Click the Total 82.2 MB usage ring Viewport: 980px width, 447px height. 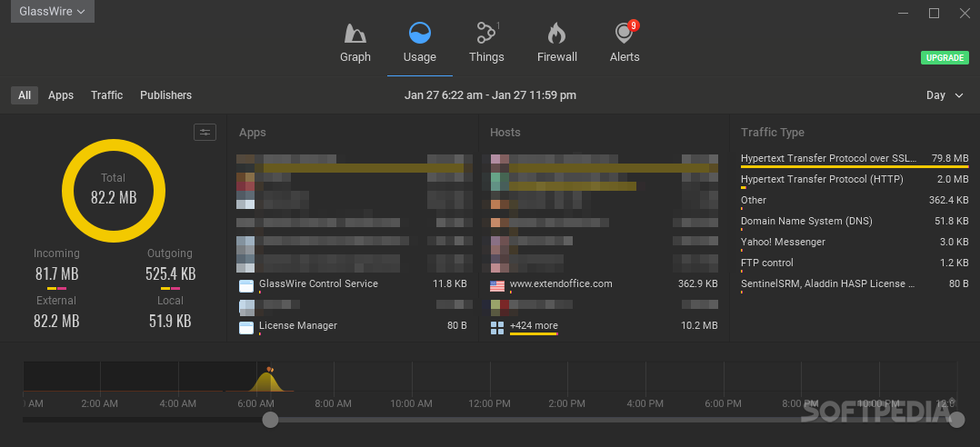point(114,191)
